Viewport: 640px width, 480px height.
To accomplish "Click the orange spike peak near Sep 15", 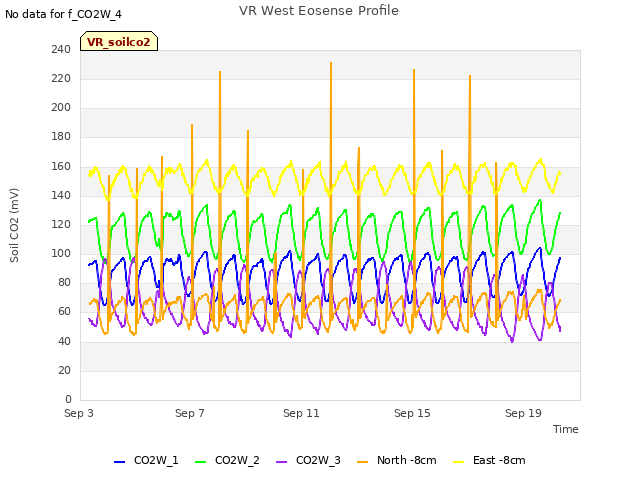I will click(414, 71).
